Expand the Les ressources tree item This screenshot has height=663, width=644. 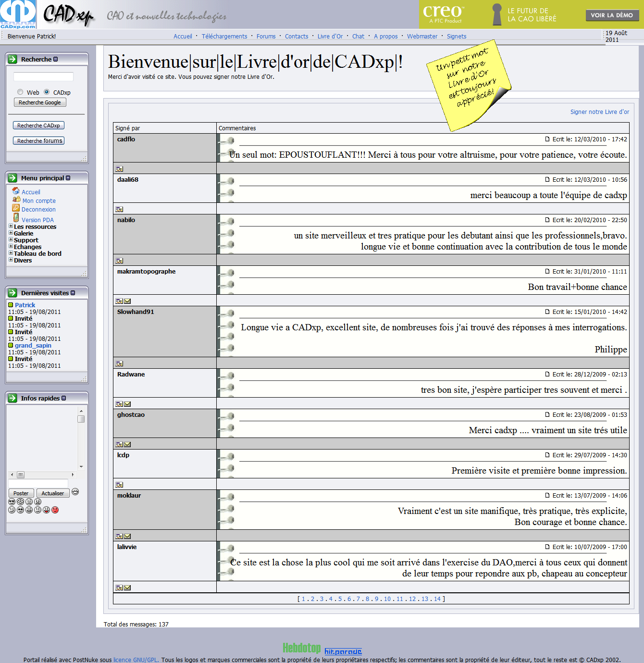pyautogui.click(x=11, y=226)
